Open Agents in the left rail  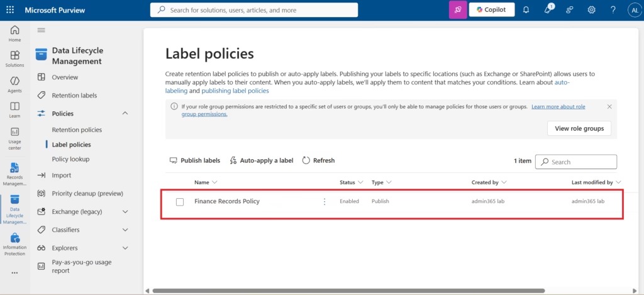click(x=15, y=84)
